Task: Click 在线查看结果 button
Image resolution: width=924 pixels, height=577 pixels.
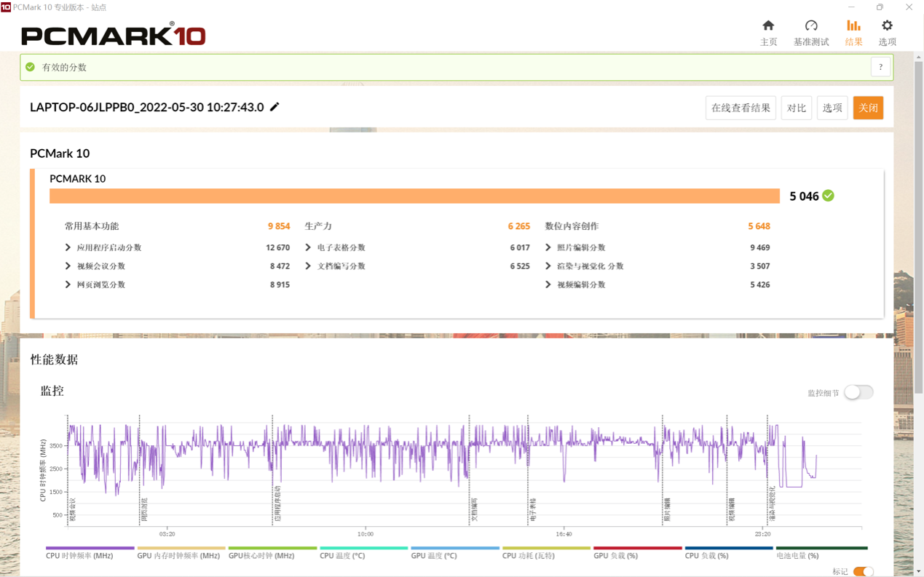Action: click(x=741, y=108)
